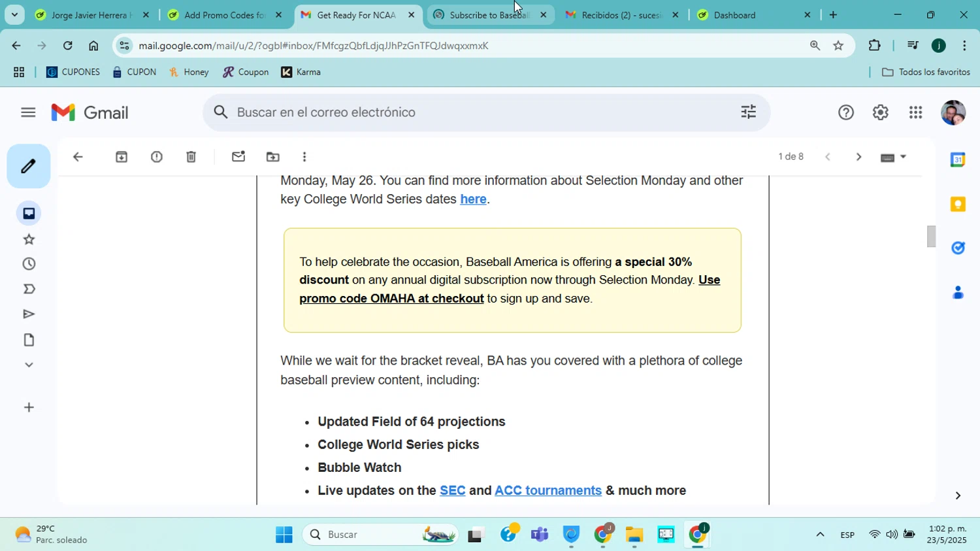This screenshot has height=551, width=980.
Task: Click the address bar URL
Action: point(314,46)
